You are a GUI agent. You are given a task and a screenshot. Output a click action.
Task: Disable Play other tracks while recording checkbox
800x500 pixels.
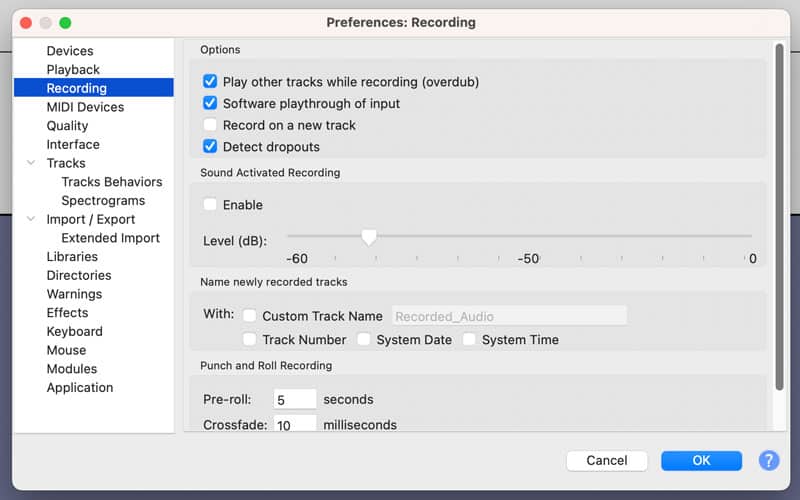210,82
